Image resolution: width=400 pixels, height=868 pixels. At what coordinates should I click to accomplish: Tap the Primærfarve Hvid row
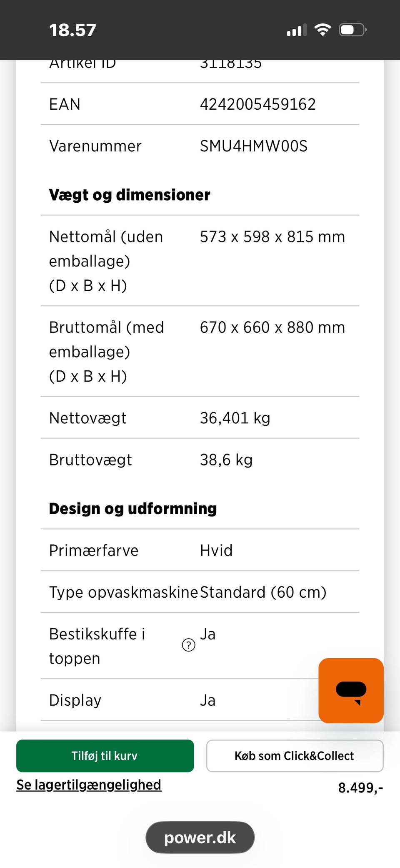click(200, 550)
